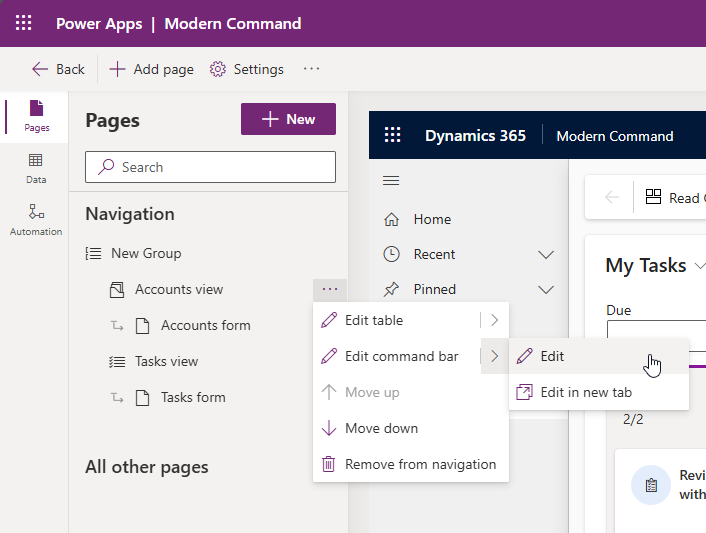The width and height of the screenshot is (706, 533).
Task: Click the Read Only Grid command
Action: [675, 197]
